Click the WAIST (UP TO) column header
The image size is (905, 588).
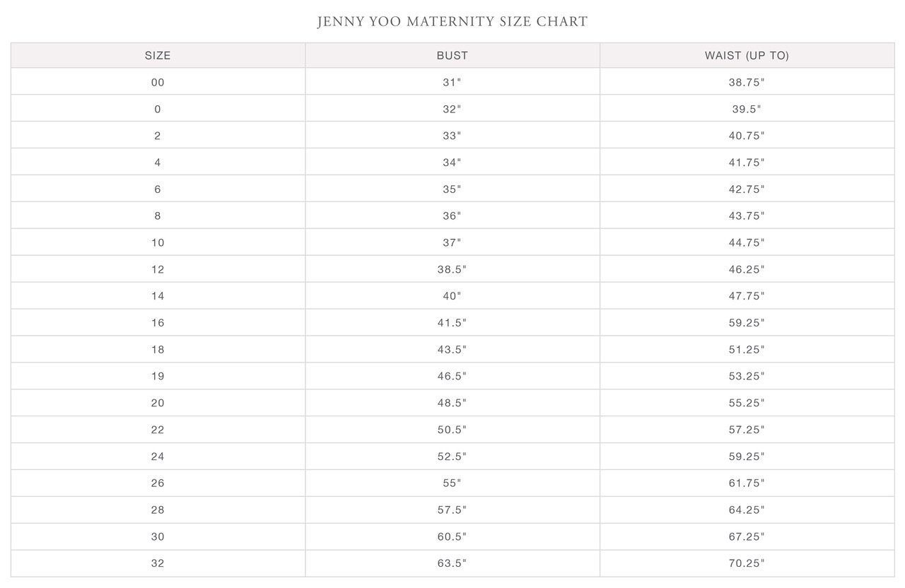(747, 55)
